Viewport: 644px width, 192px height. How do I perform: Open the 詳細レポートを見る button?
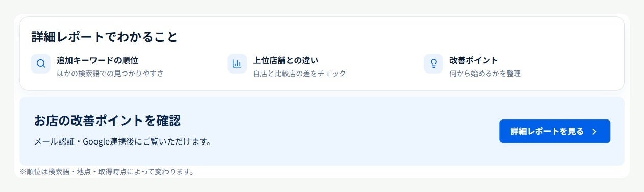(555, 131)
